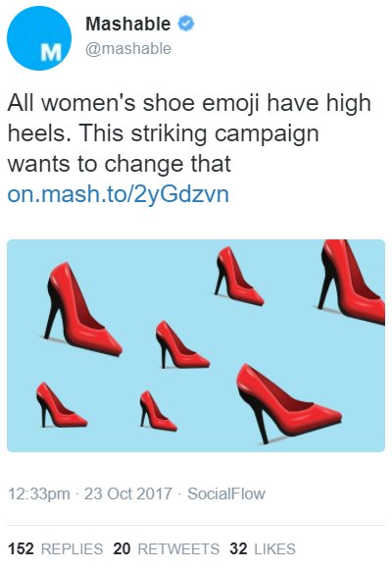Click the 23 Oct 2017 date
The height and width of the screenshot is (570, 392).
(128, 493)
